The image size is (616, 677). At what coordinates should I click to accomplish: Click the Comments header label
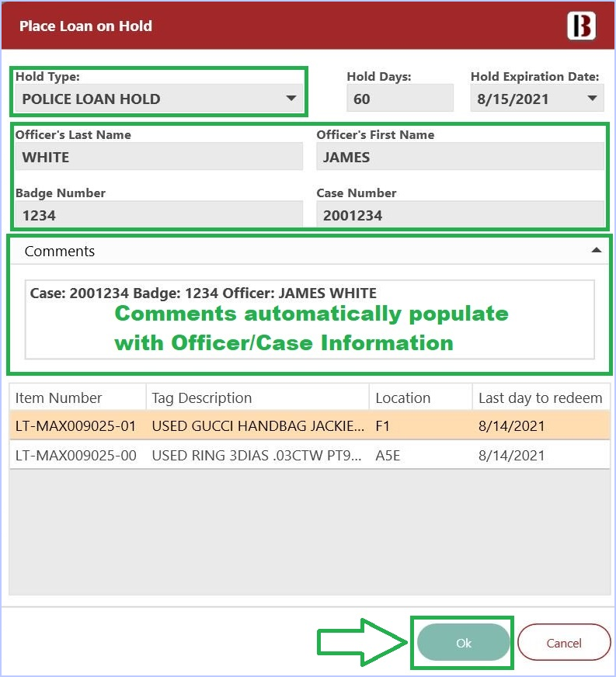point(60,251)
